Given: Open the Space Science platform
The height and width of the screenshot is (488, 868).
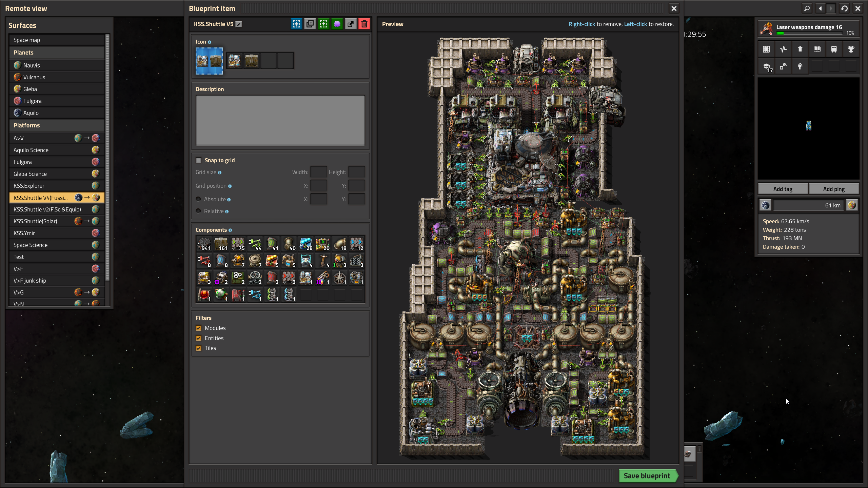Looking at the screenshot, I should 57,245.
